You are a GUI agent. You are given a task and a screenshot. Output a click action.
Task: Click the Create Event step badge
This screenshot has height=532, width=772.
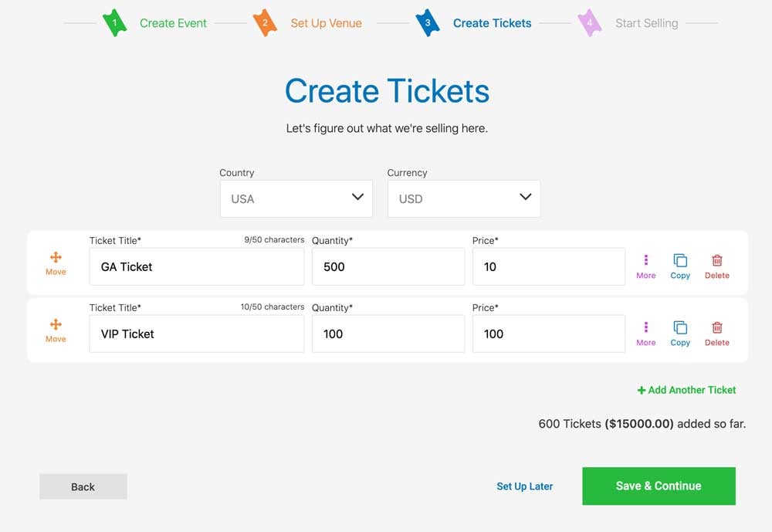114,22
